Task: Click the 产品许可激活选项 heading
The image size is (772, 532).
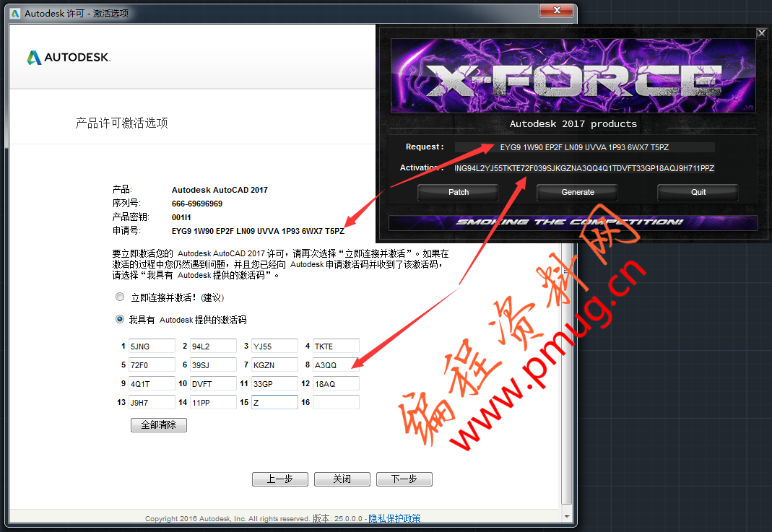Action: pos(121,123)
